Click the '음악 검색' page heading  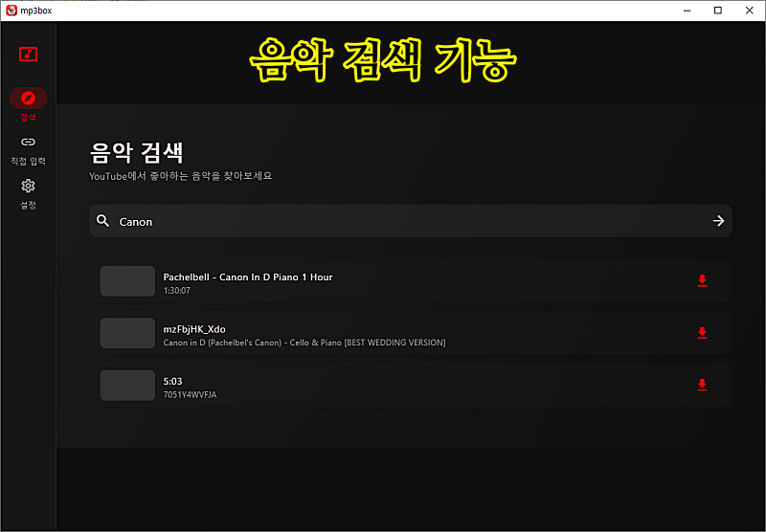point(136,153)
